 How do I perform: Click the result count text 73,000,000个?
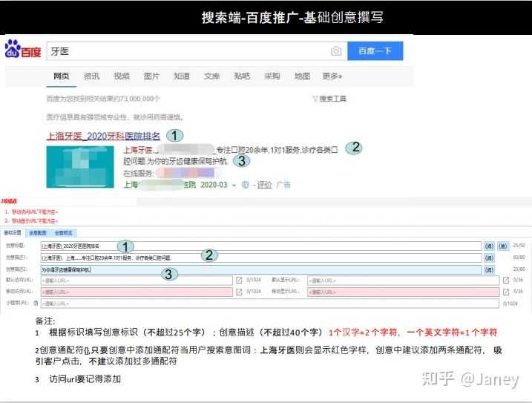(x=103, y=99)
